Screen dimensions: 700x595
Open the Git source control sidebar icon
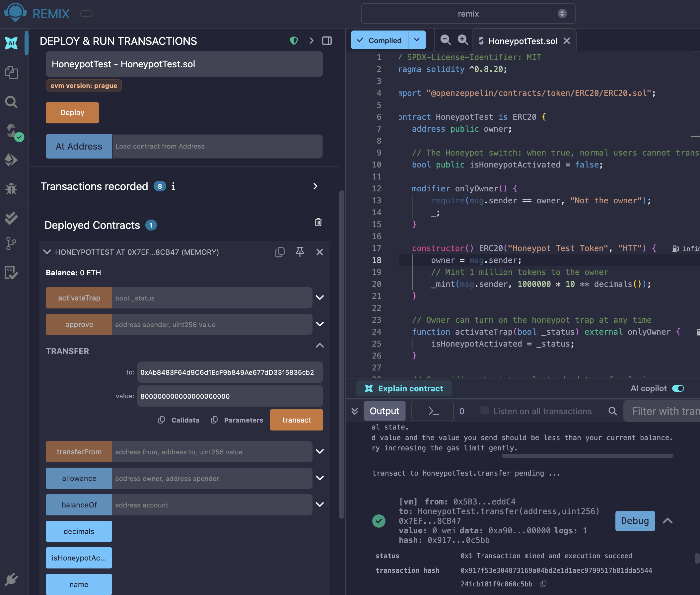tap(11, 243)
